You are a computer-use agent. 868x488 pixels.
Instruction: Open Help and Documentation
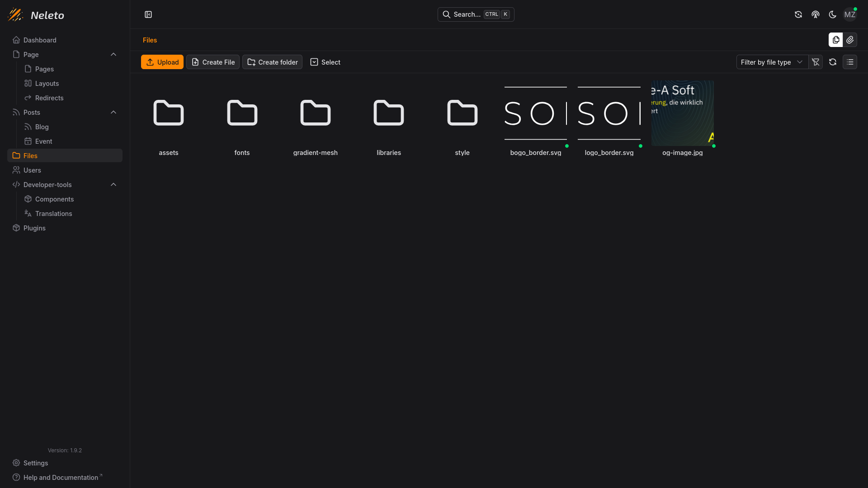[x=57, y=477]
